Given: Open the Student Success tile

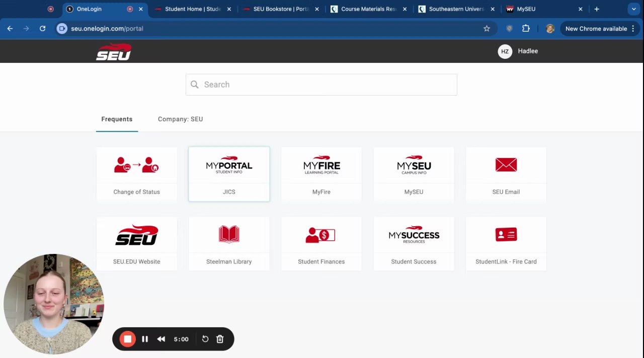Looking at the screenshot, I should [414, 244].
